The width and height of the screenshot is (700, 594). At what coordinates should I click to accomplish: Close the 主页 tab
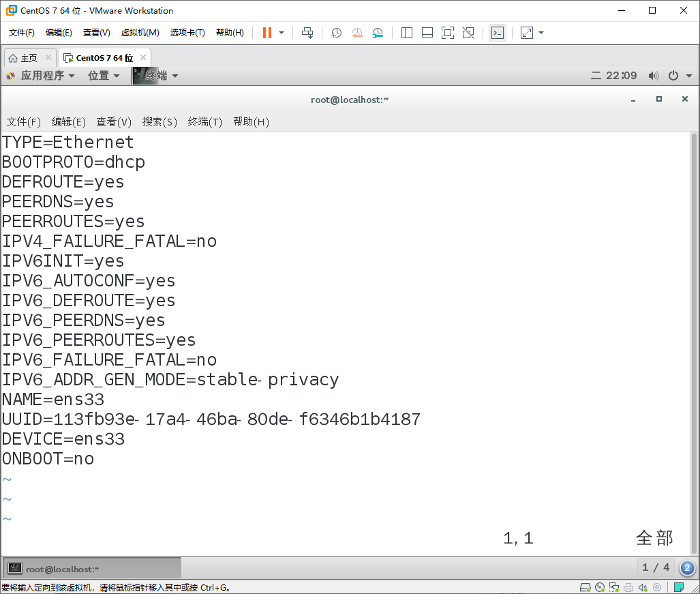(48, 57)
